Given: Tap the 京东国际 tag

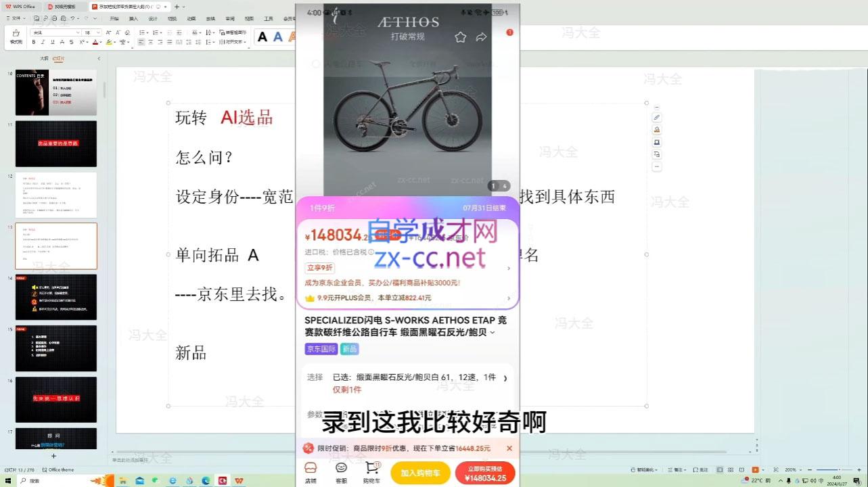Looking at the screenshot, I should pos(321,349).
